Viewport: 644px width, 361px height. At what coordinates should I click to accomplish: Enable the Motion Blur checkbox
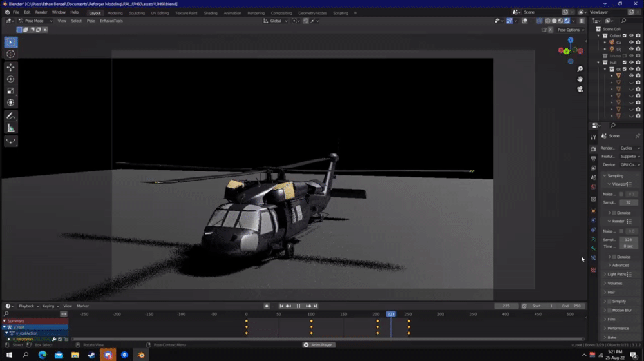(x=609, y=311)
